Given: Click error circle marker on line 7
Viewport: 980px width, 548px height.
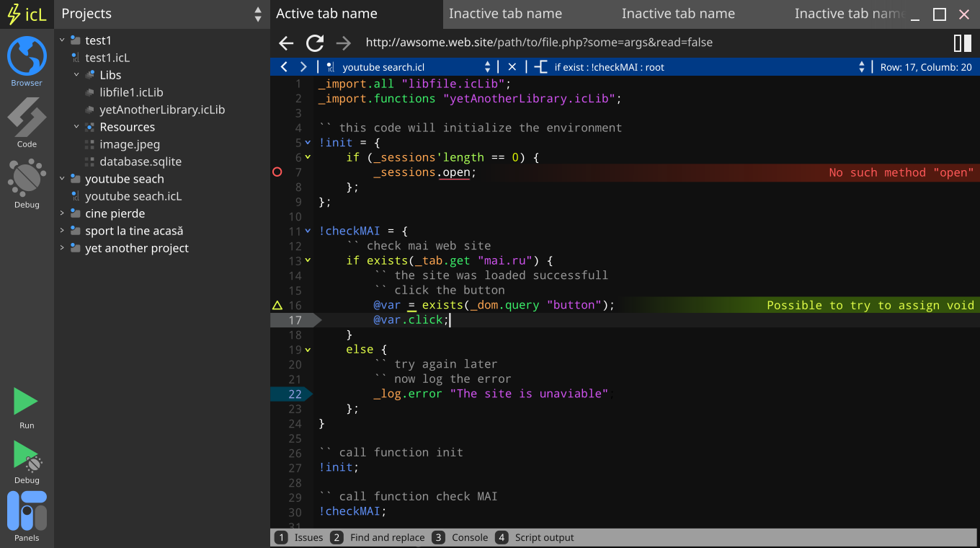Looking at the screenshot, I should click(x=277, y=172).
